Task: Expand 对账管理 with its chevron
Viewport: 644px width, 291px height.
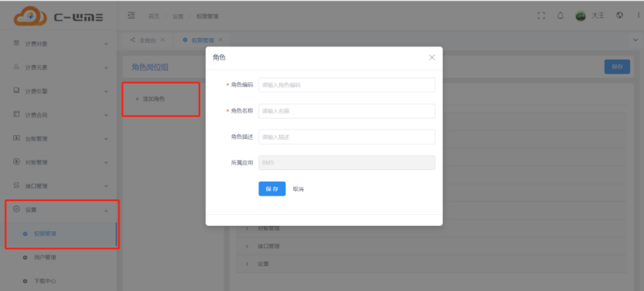Action: (x=106, y=163)
